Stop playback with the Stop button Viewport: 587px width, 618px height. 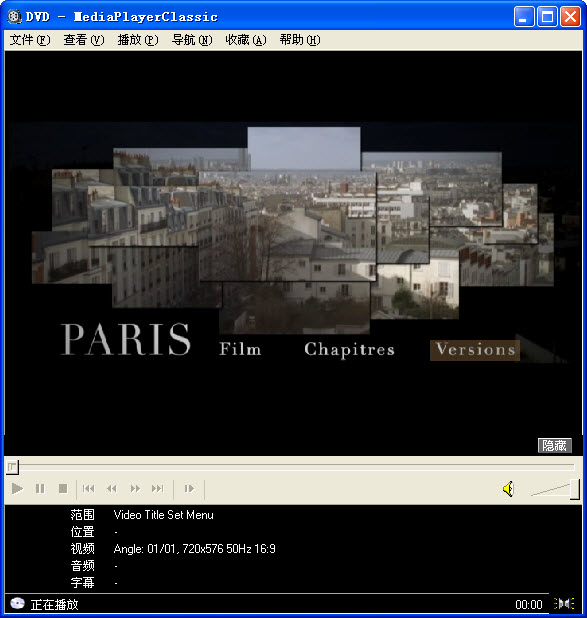63,489
